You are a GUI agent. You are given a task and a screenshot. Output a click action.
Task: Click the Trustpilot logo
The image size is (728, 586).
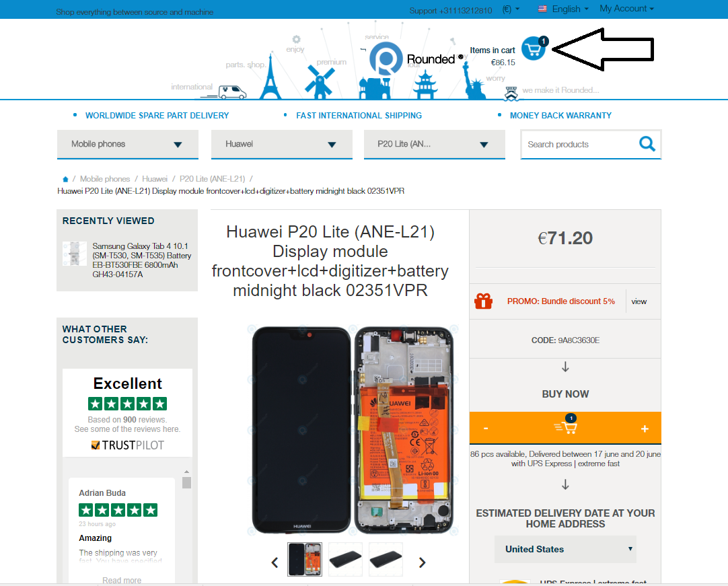coord(128,445)
